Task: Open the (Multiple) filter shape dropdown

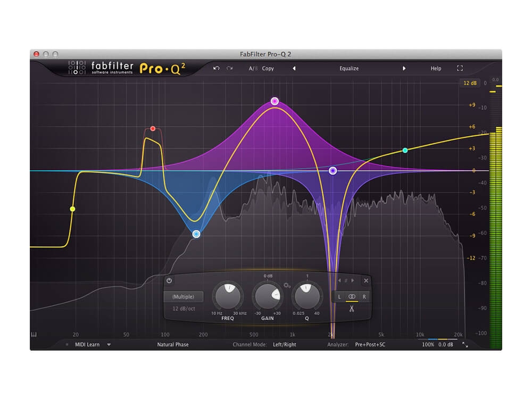Action: [184, 296]
